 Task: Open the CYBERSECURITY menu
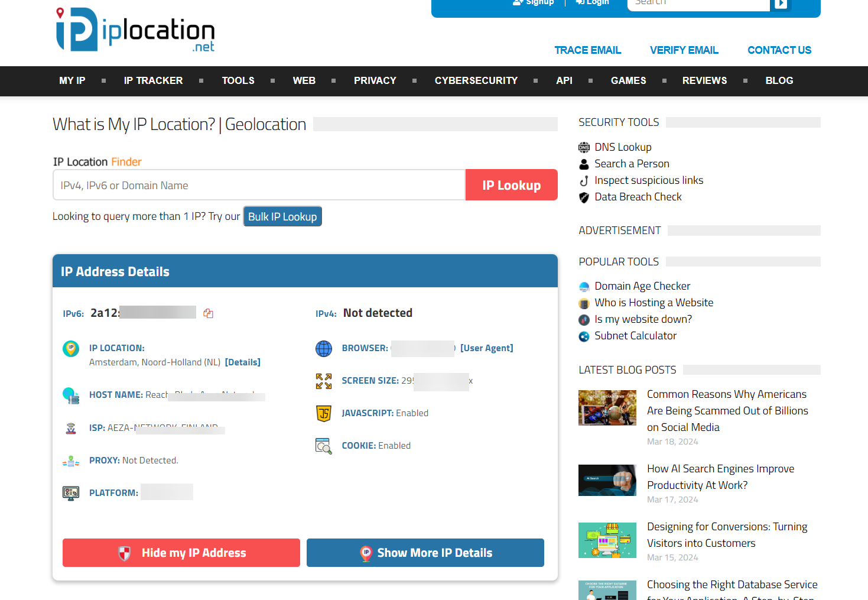(x=476, y=81)
